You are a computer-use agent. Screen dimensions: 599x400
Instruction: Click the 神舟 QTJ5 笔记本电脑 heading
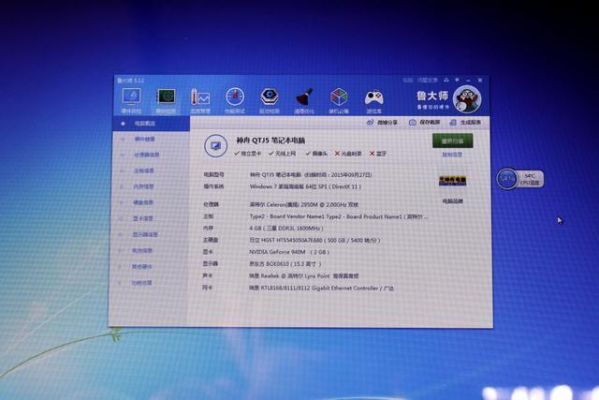(x=271, y=141)
